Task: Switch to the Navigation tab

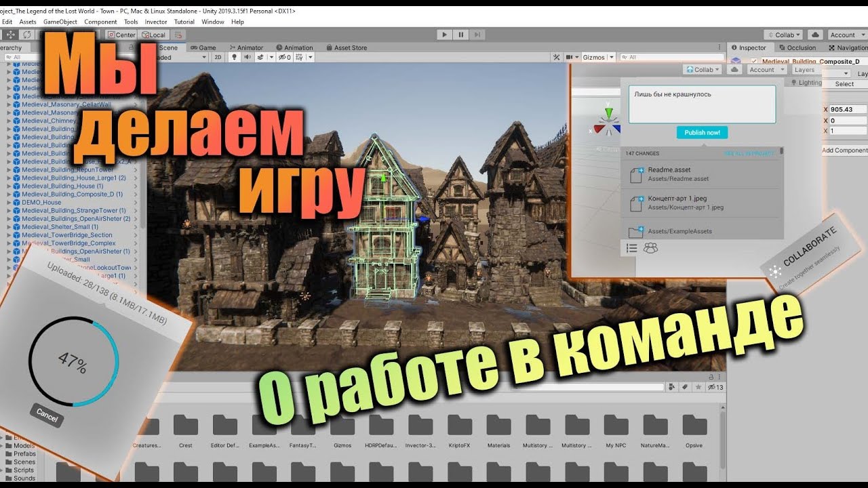Action: [846, 47]
